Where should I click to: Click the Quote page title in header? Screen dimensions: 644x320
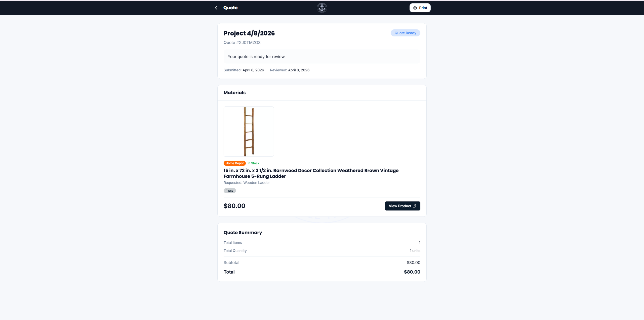230,8
